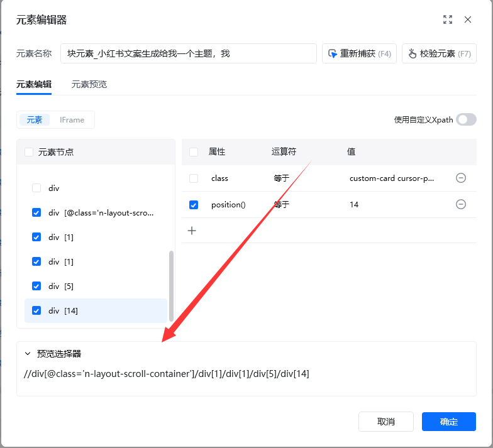Close the 元素编辑器 dialog
The image size is (493, 448).
[468, 19]
